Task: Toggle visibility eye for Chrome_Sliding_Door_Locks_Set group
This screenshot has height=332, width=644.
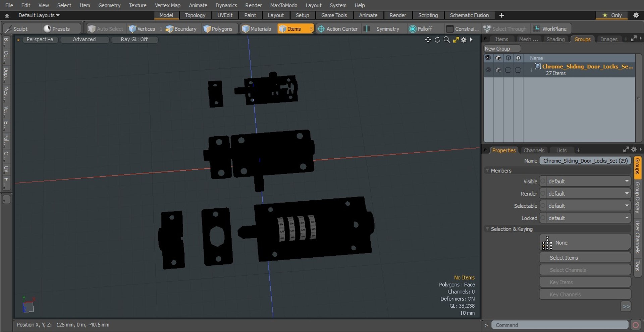Action: [x=488, y=70]
